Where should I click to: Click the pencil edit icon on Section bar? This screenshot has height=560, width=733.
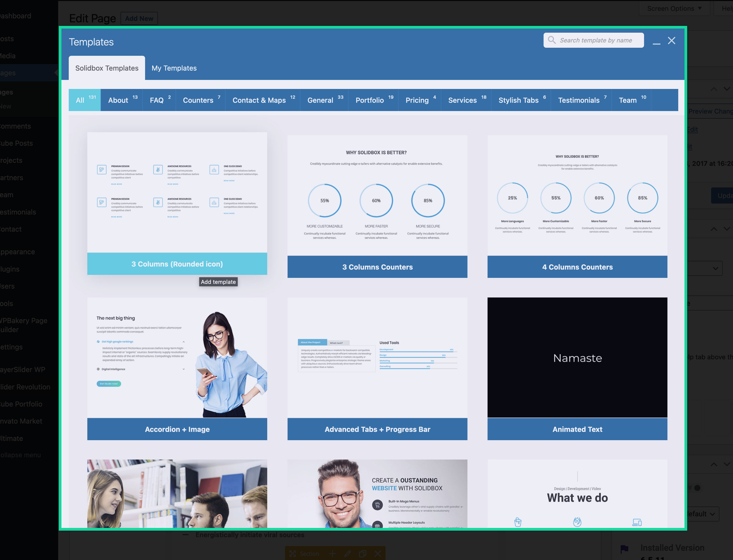[348, 554]
